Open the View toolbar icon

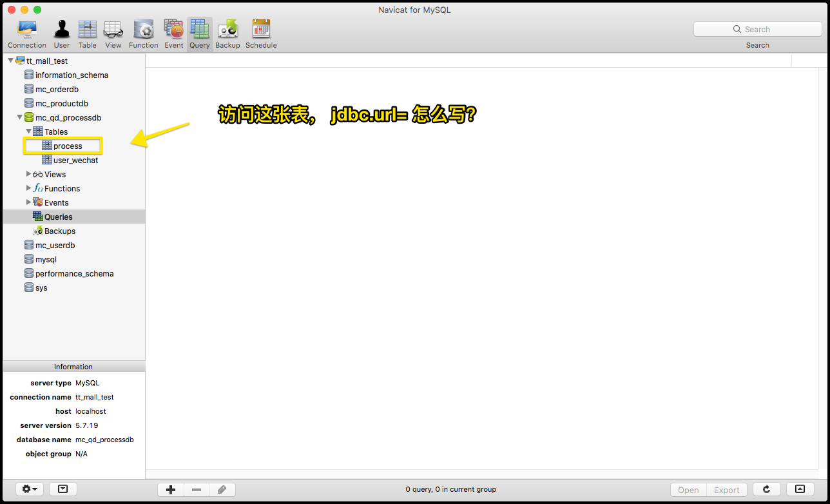(113, 34)
